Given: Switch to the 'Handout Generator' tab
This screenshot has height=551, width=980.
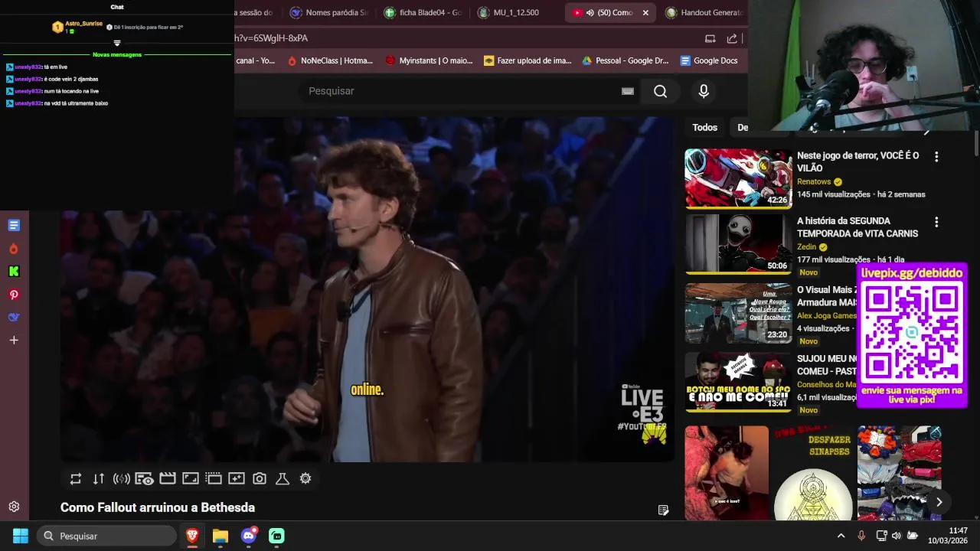Looking at the screenshot, I should [704, 13].
